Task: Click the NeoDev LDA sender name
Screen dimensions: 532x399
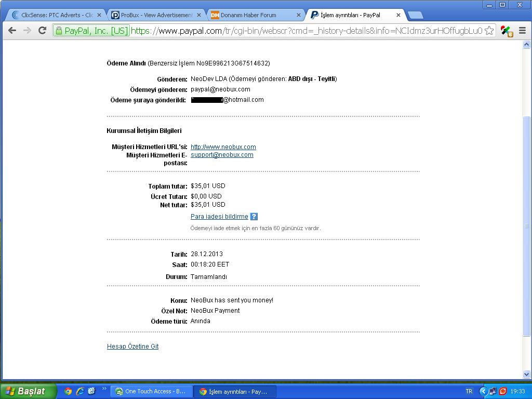Action: point(209,79)
